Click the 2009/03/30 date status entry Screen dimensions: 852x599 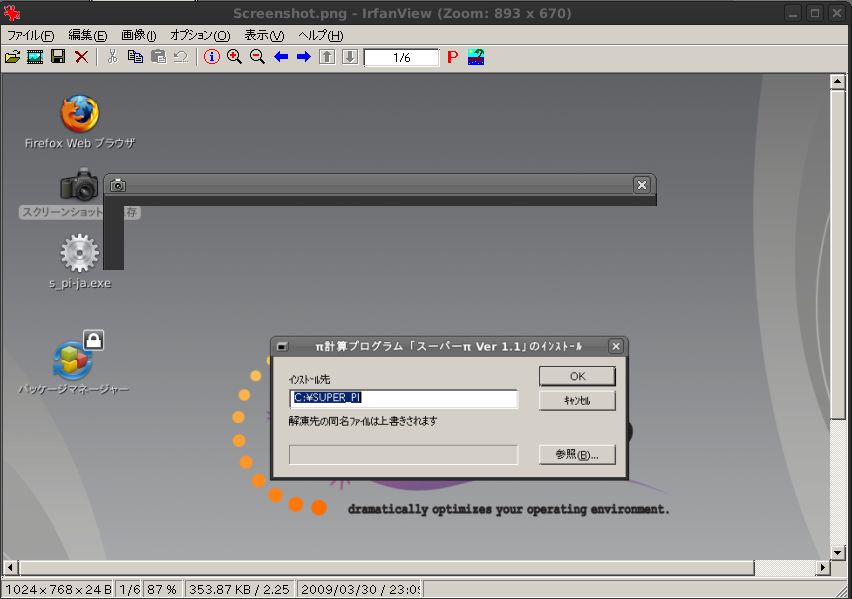pyautogui.click(x=360, y=590)
